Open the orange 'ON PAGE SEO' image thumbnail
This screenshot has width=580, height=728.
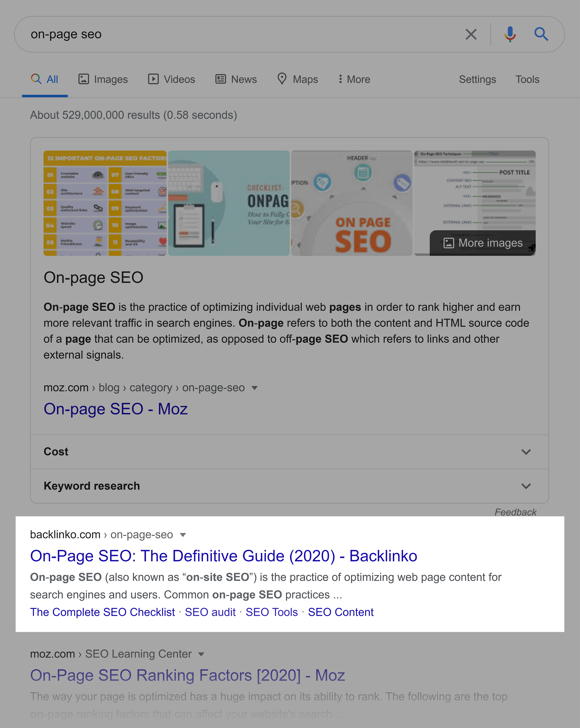point(351,203)
